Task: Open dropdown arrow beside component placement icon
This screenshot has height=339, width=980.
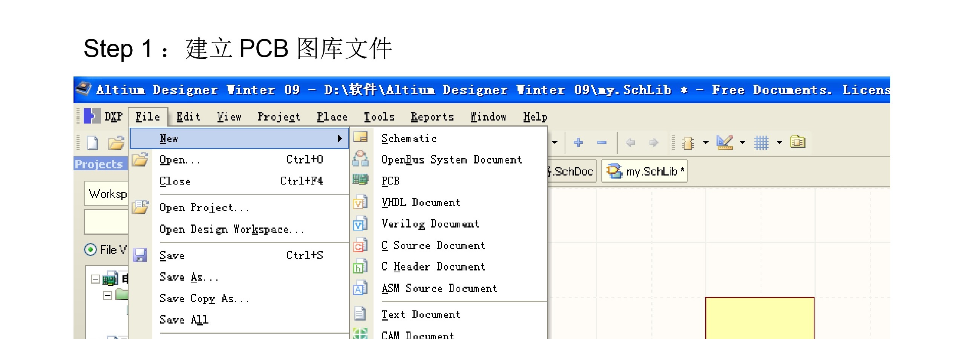Action: [706, 142]
